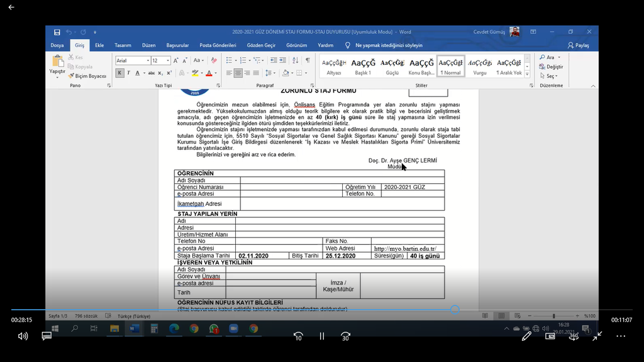Click the shrink font size icon
Viewport: 644px width, 362px height.
pyautogui.click(x=185, y=60)
